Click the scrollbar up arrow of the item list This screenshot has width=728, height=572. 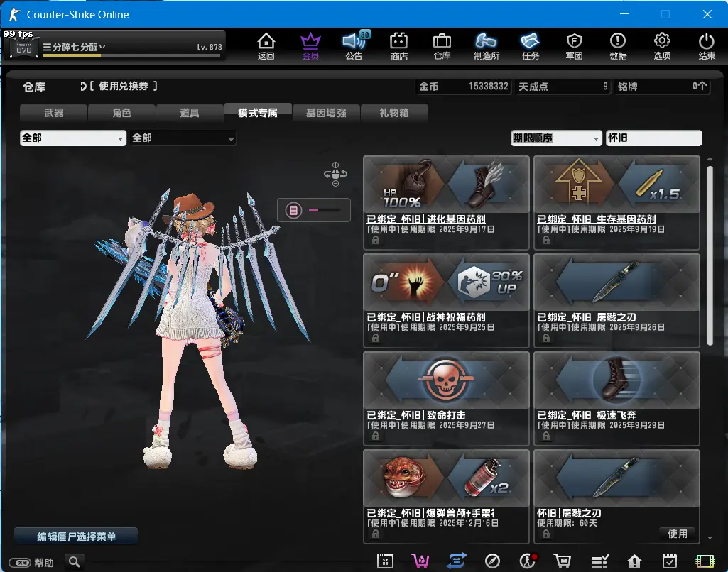(x=710, y=159)
